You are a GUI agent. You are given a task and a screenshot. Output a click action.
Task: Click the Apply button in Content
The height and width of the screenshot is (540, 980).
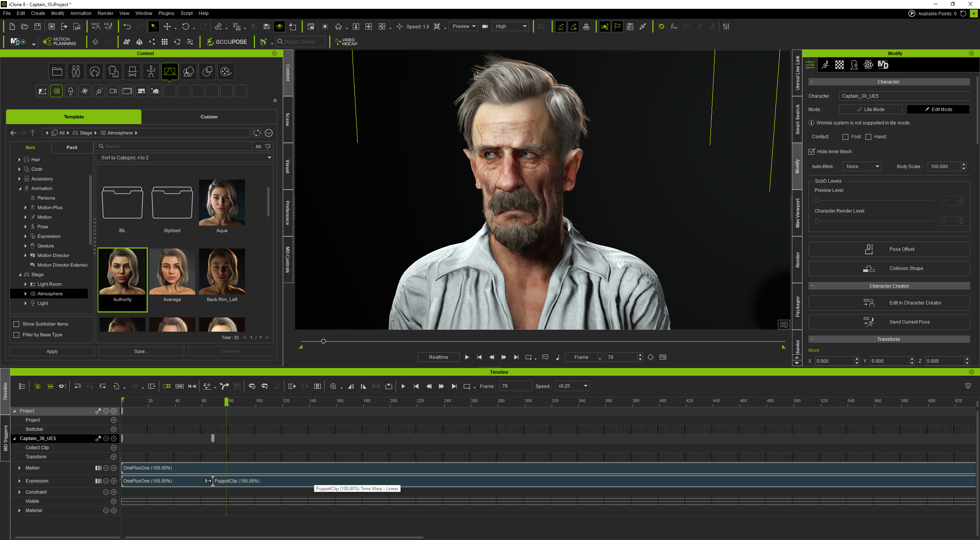click(52, 351)
